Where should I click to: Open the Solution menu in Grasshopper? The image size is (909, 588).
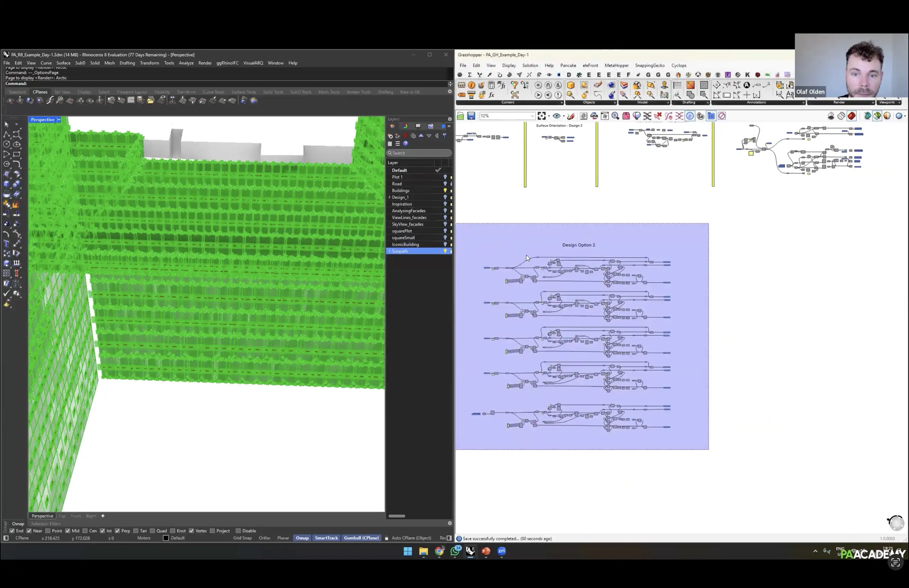click(x=530, y=66)
